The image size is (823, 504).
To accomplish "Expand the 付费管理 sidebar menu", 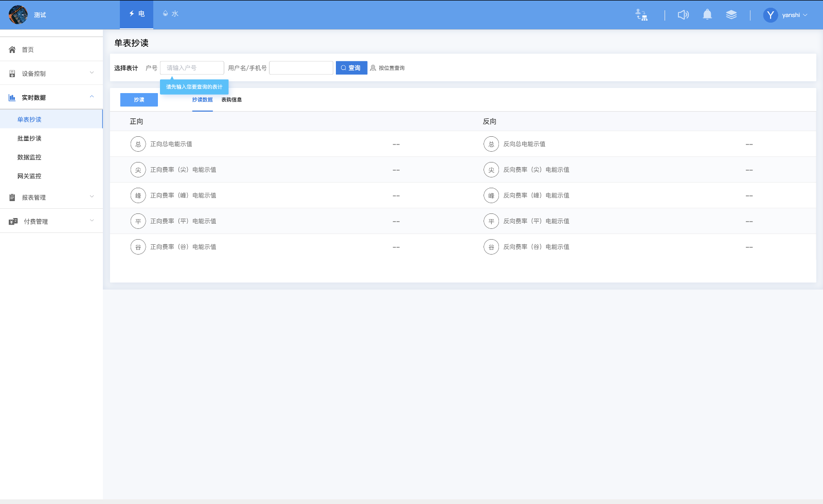I will pos(51,221).
